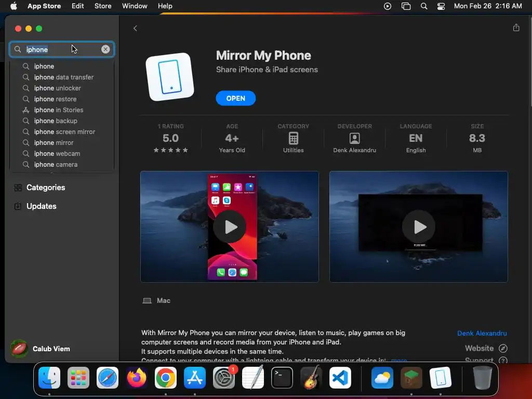Select "iphone screen mirror" suggestion
Image resolution: width=532 pixels, height=399 pixels.
pyautogui.click(x=62, y=131)
